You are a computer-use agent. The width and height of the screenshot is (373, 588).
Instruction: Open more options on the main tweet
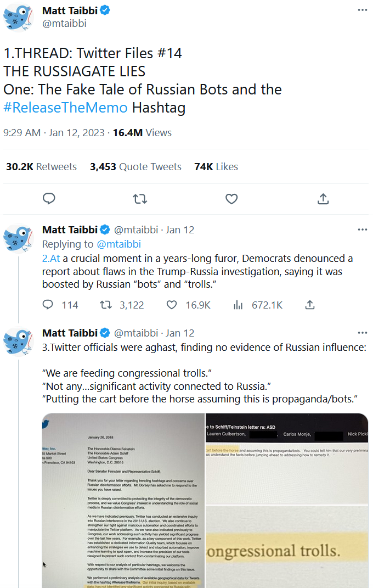pos(362,10)
